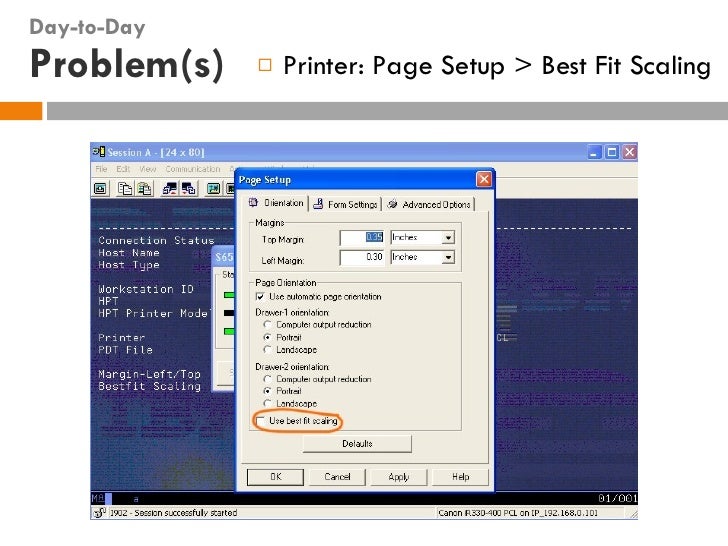
Task: Open the Left Margin units dropdown
Action: pos(448,257)
